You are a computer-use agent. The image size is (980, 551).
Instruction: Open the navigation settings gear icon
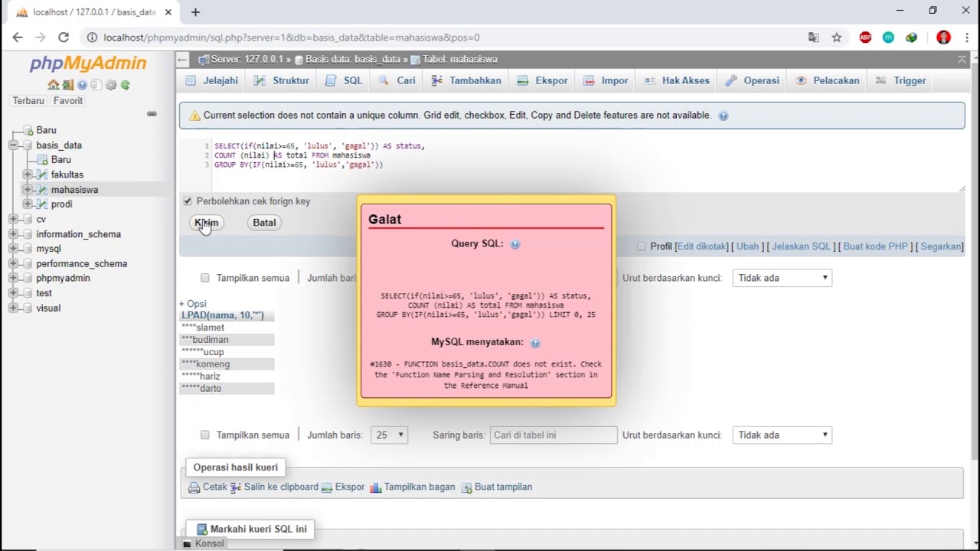coord(111,85)
